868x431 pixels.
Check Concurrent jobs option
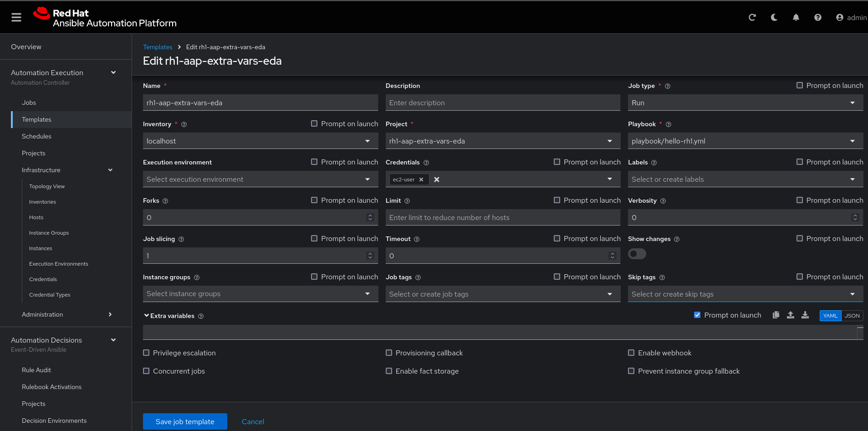pos(146,371)
